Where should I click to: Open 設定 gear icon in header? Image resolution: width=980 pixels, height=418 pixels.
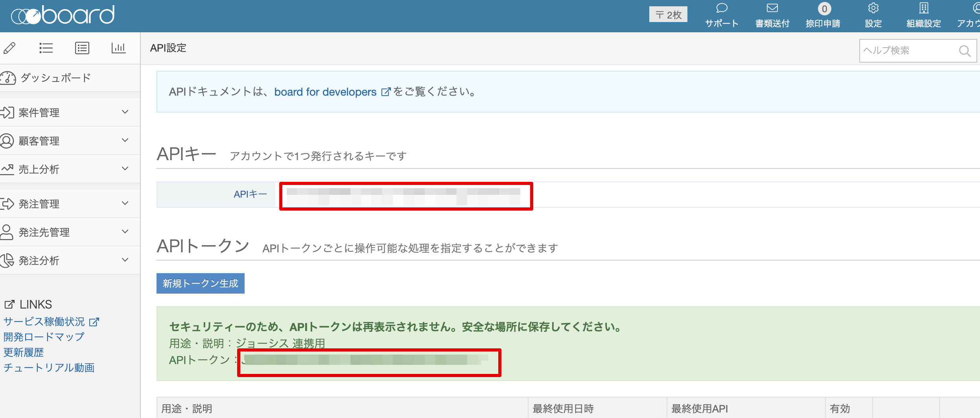[873, 9]
